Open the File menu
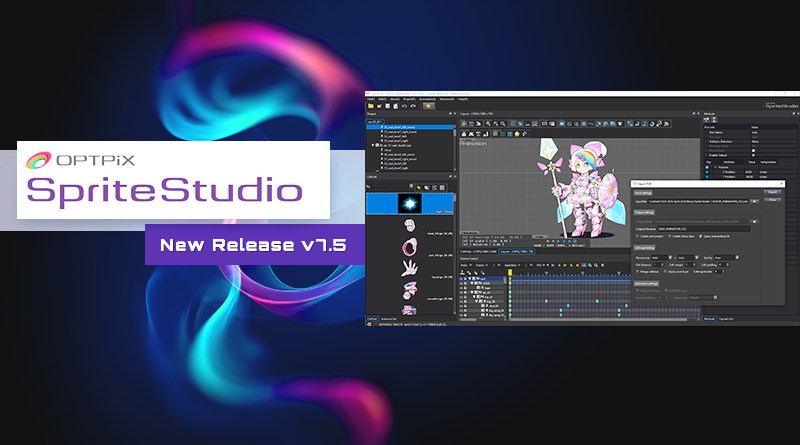The image size is (800, 445). (x=371, y=99)
